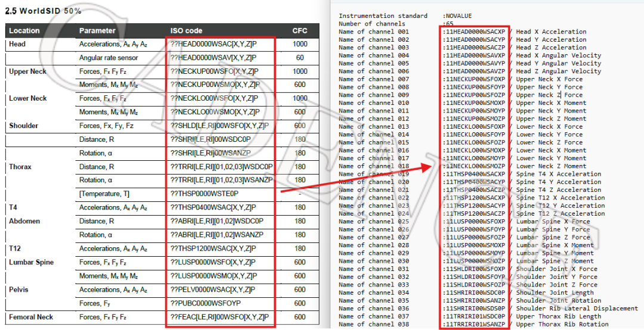Click ISO code '??SHRI[LE,RI]00WSDC0P'
Screen dimensions: 644x330
(210, 139)
